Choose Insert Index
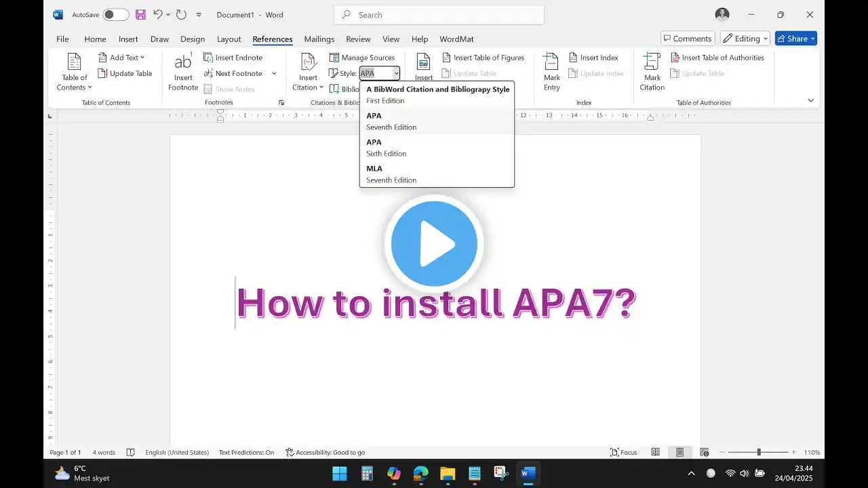Screen dimensions: 868x488 click(x=593, y=58)
